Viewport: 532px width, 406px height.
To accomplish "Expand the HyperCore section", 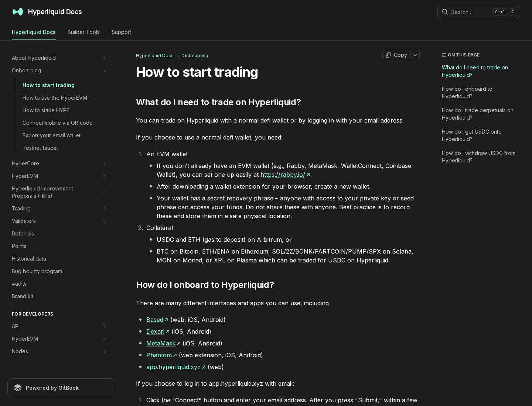I will (104, 164).
